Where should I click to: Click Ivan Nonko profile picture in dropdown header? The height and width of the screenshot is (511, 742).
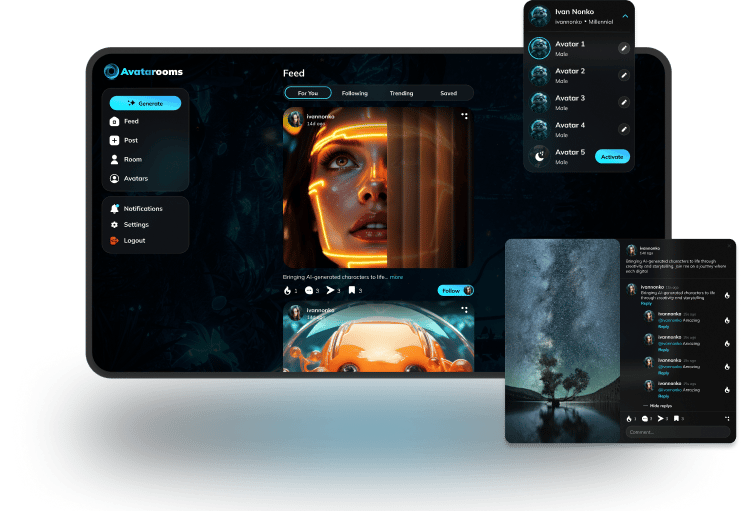click(x=539, y=16)
